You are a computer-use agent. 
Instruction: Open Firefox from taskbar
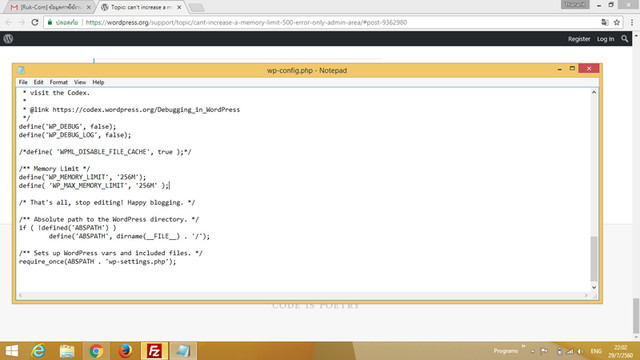125,351
